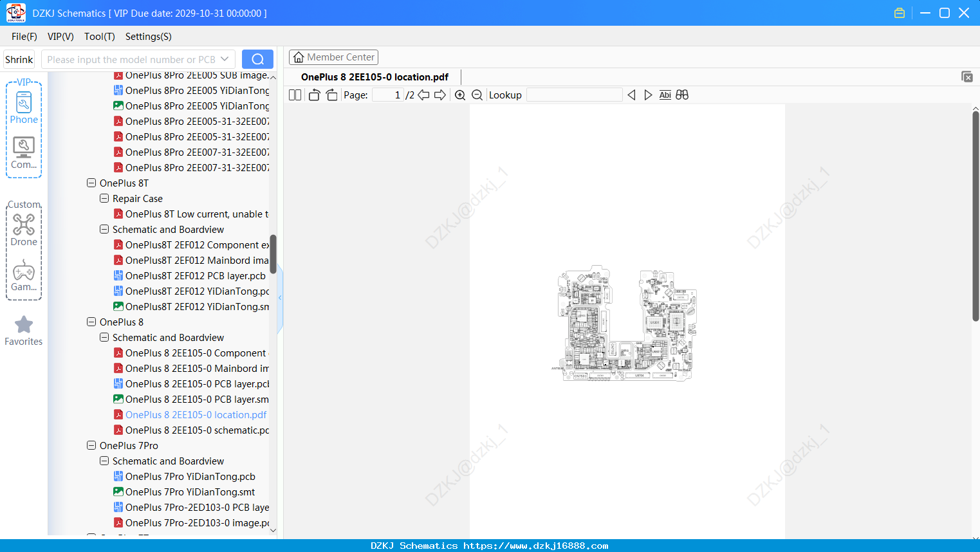Open OnePlus 8 2EE105-0 PCB layer.pcb
Screen dimensions: 980x552
pyautogui.click(x=192, y=383)
